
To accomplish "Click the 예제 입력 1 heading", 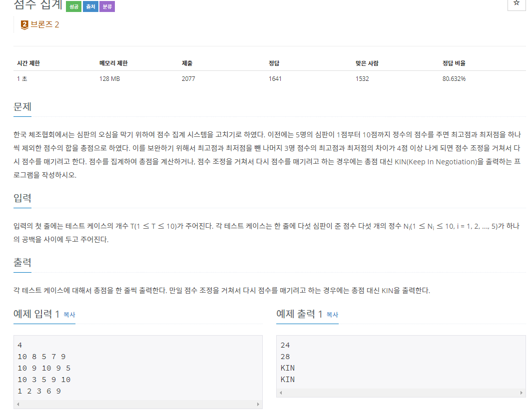I will coord(36,314).
